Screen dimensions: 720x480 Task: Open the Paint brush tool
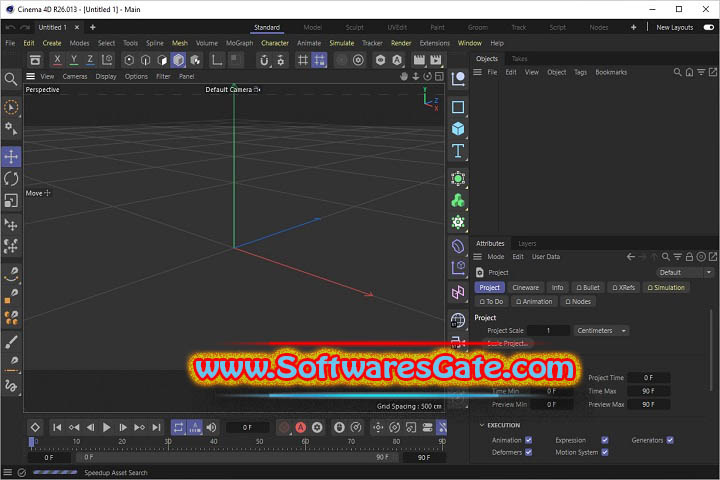(11, 342)
